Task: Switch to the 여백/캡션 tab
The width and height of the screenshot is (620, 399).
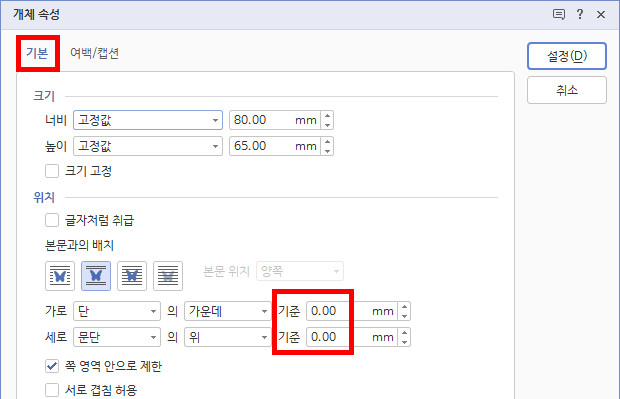Action: (95, 53)
